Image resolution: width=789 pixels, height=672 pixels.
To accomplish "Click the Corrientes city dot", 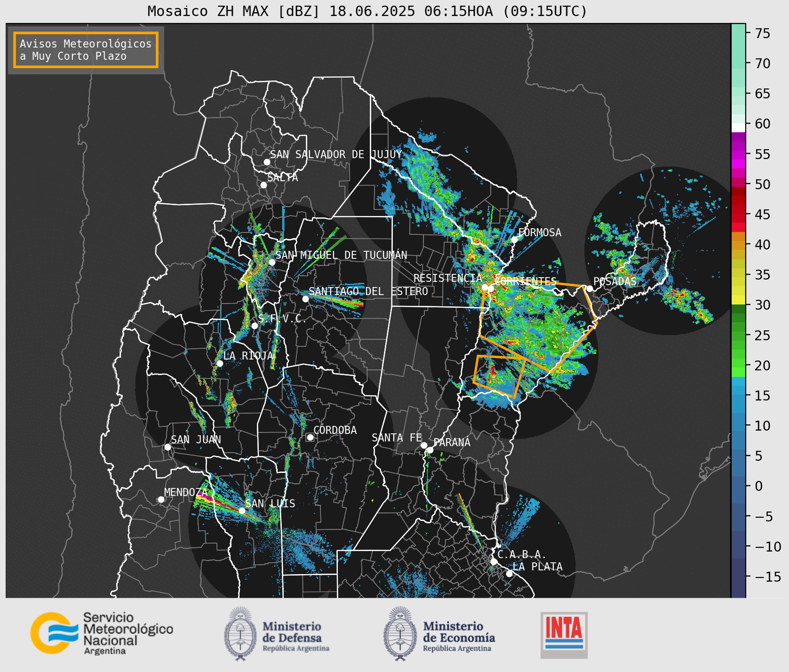I will (491, 288).
